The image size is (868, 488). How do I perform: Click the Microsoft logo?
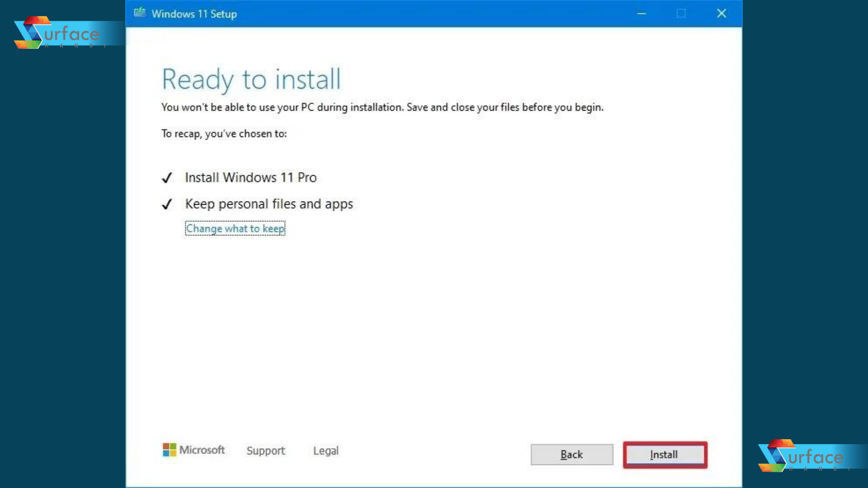point(193,450)
